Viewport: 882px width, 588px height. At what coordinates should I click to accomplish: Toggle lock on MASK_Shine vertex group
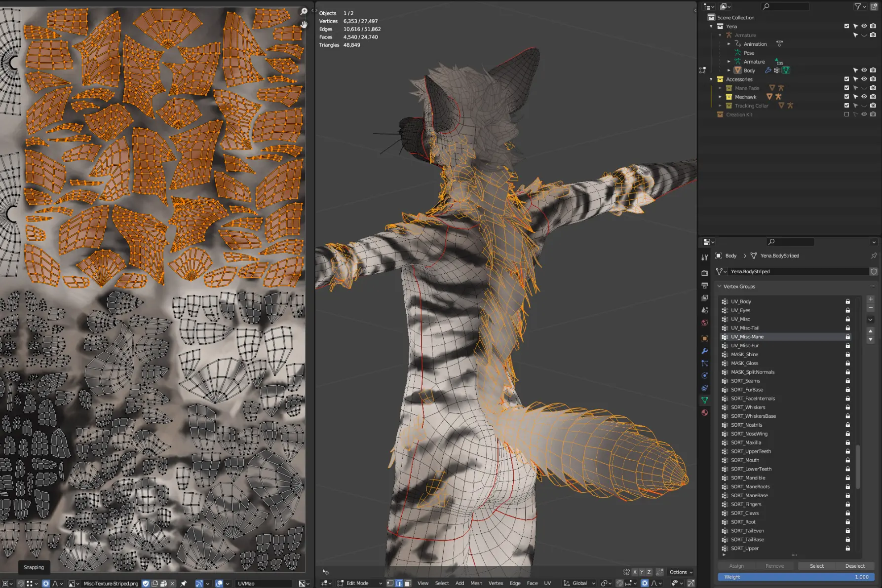[x=848, y=354]
